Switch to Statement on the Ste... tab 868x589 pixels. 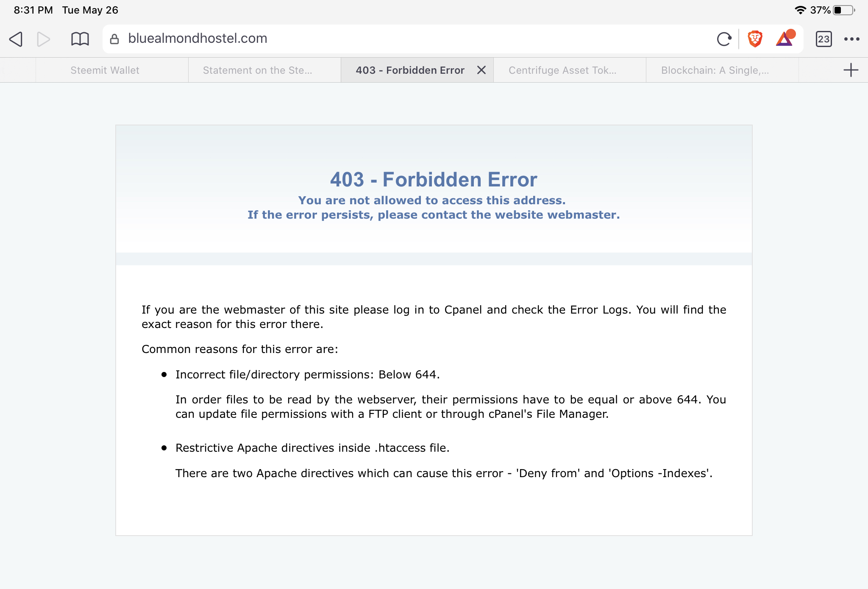(x=257, y=70)
